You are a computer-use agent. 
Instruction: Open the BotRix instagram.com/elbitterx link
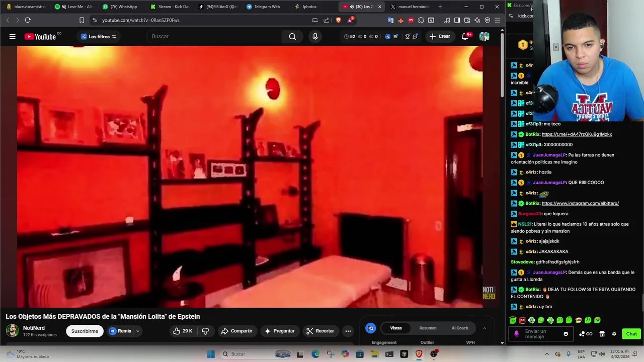point(580,203)
